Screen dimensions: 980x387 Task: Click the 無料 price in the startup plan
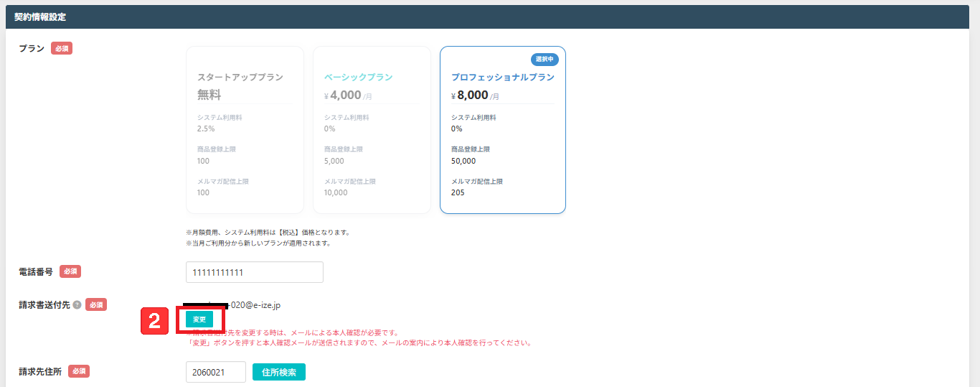[209, 95]
